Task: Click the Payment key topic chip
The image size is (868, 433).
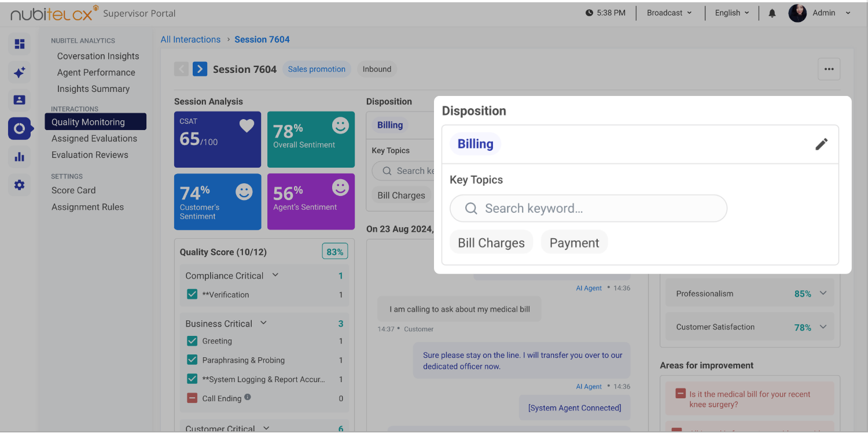Action: pyautogui.click(x=575, y=243)
